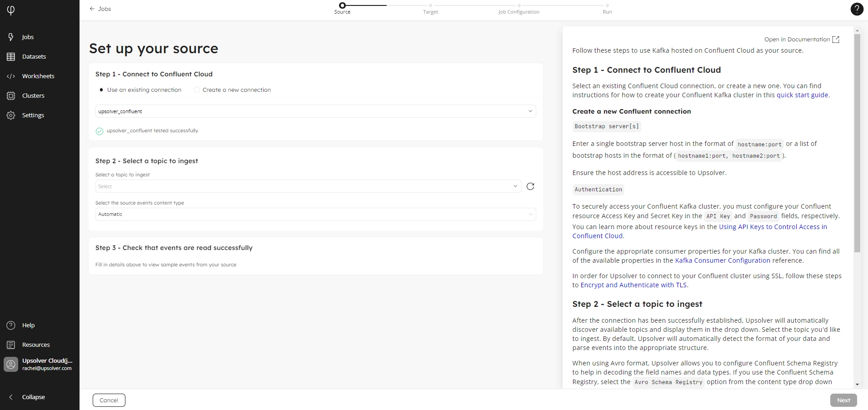Click the Cancel button
The width and height of the screenshot is (868, 410).
[x=109, y=400]
